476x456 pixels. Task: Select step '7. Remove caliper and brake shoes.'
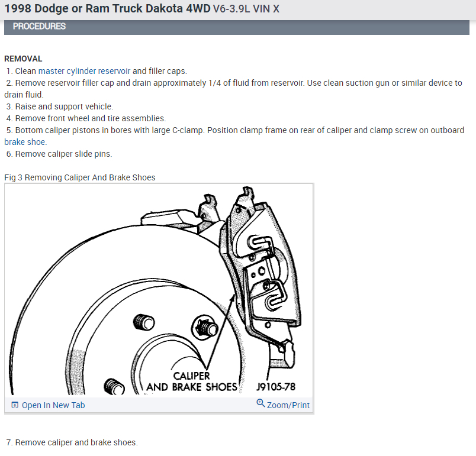click(72, 442)
